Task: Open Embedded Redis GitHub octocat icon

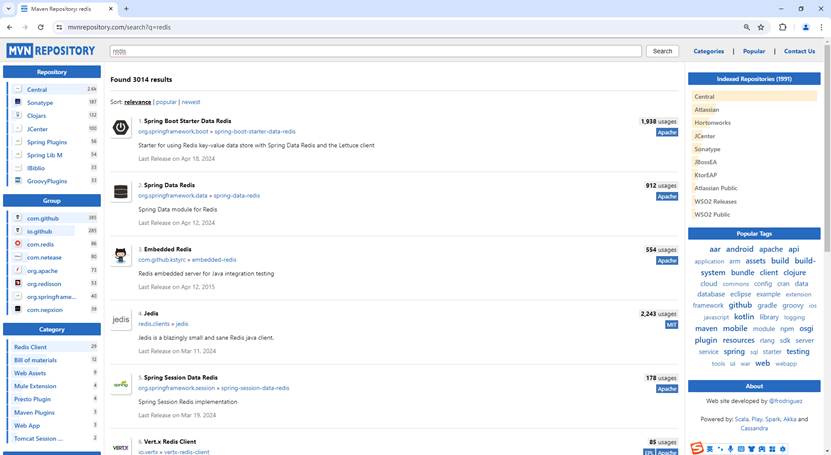Action: 121,256
